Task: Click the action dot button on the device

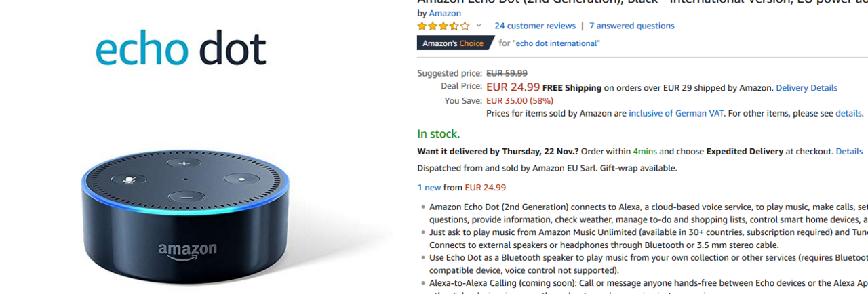Action: (x=243, y=179)
